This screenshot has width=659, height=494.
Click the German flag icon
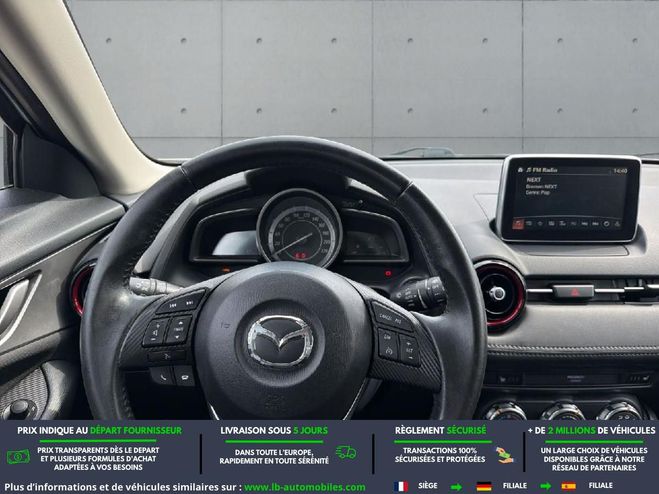click(484, 486)
